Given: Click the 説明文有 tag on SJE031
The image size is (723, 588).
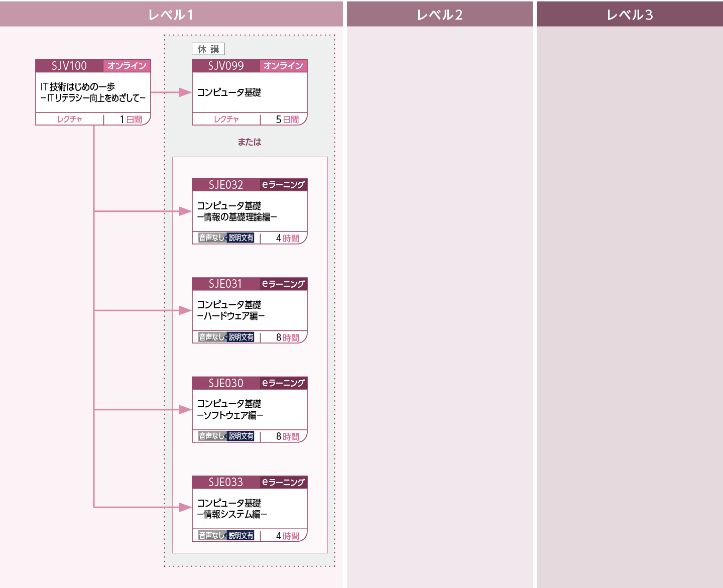Looking at the screenshot, I should click(x=241, y=337).
